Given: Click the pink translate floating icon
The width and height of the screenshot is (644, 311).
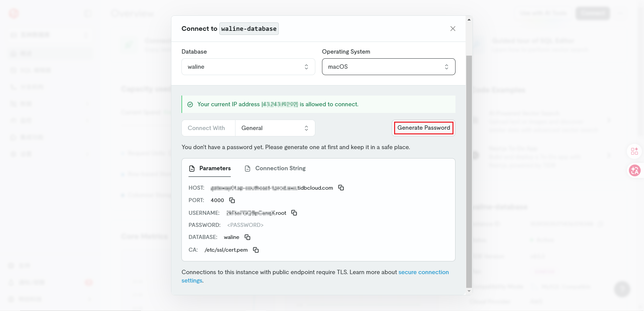Looking at the screenshot, I should click(x=635, y=171).
